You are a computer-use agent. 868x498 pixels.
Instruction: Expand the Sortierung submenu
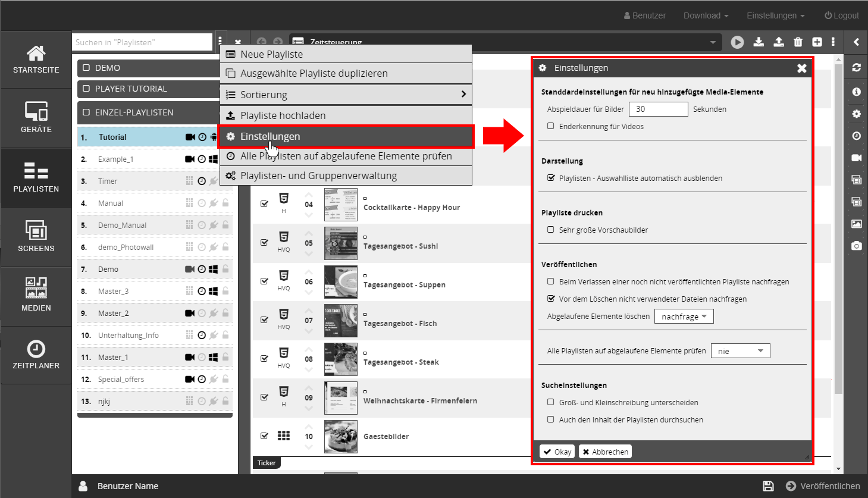(x=346, y=95)
